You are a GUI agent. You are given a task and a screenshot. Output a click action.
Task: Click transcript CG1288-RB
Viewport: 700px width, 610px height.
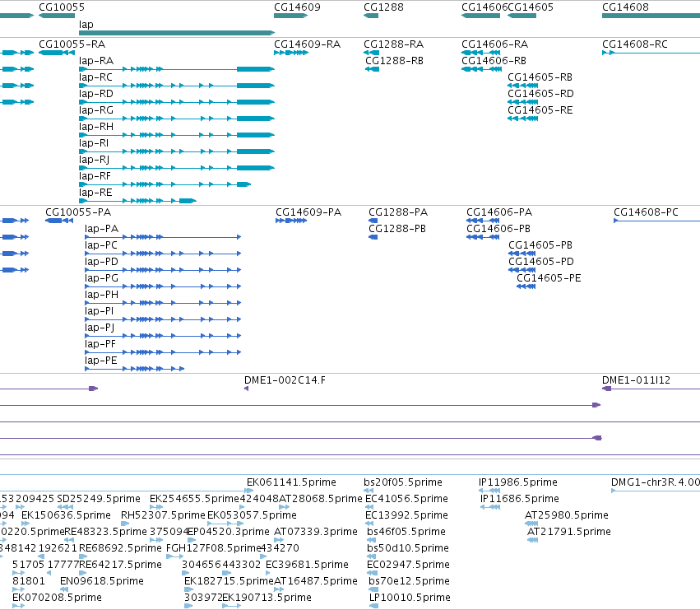click(373, 69)
